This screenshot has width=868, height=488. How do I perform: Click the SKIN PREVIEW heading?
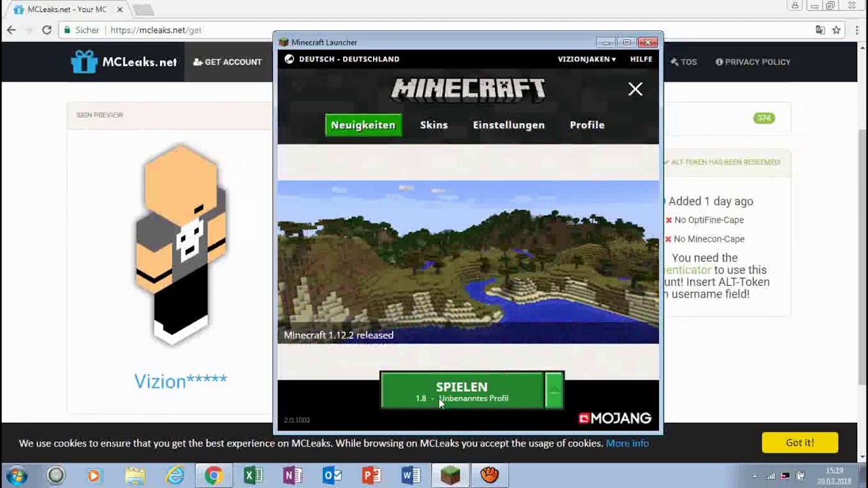tap(100, 115)
